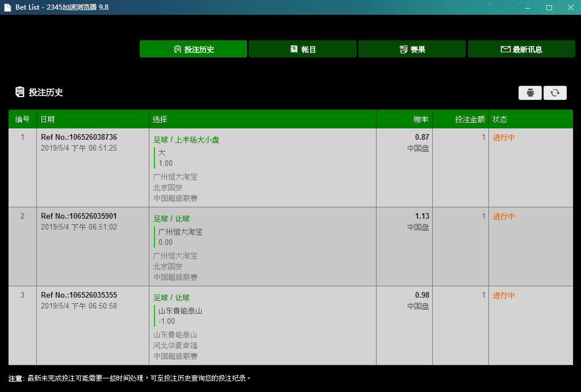Click 足球 / 上半场大小盘 in first row
Screen dimensions: 581x392
coord(186,140)
